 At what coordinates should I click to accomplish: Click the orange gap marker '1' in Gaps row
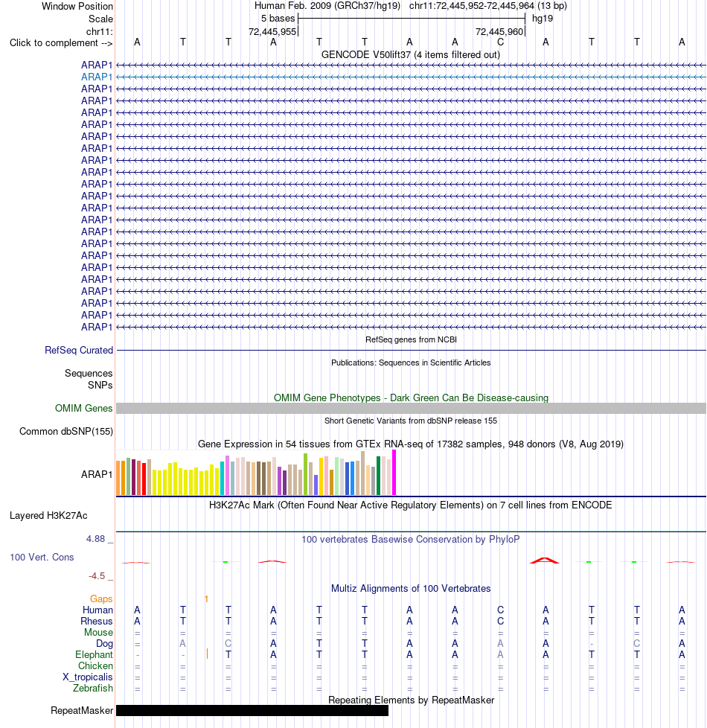[x=206, y=599]
